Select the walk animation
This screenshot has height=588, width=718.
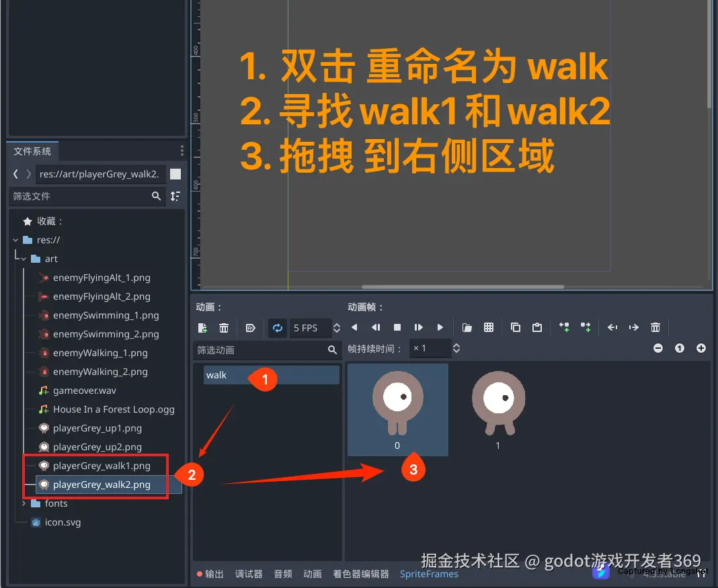271,375
